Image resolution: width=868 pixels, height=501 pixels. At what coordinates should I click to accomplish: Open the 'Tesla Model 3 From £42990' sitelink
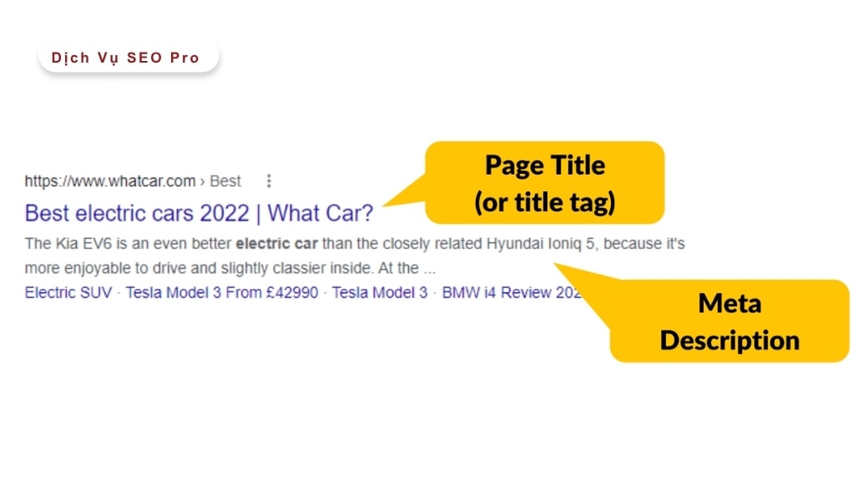click(222, 292)
